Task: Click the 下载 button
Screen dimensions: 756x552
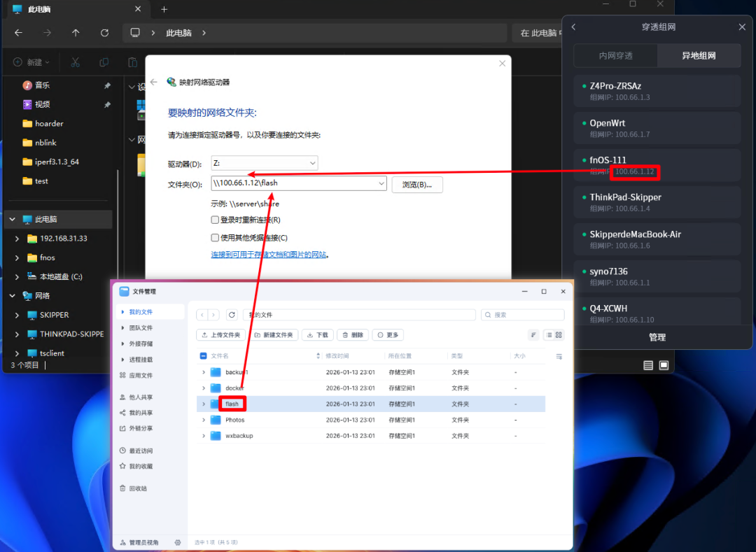Action: pyautogui.click(x=318, y=334)
